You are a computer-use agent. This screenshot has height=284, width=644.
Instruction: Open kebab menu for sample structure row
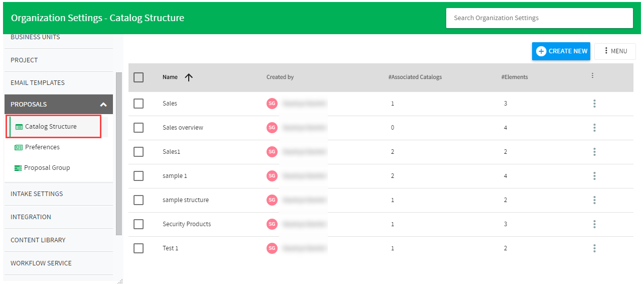pyautogui.click(x=594, y=200)
